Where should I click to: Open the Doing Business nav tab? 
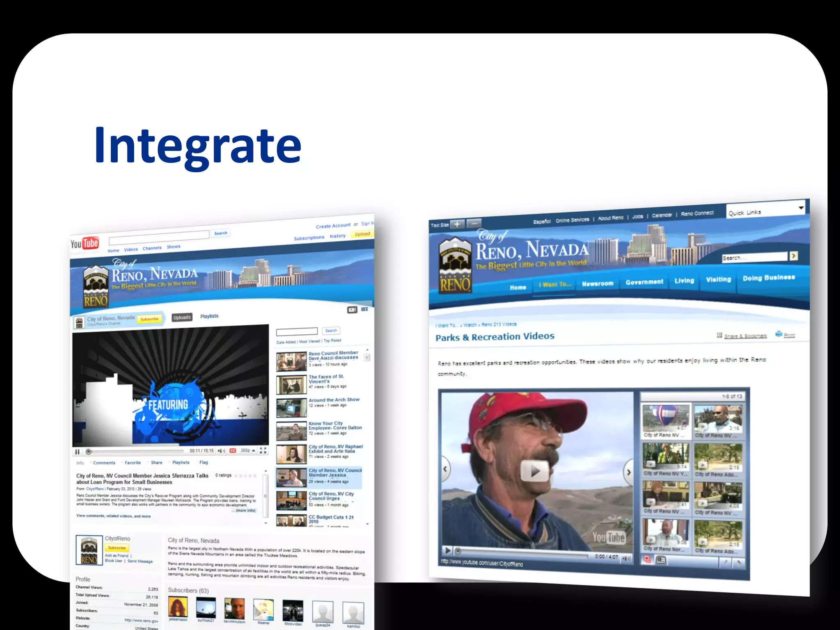click(x=769, y=278)
